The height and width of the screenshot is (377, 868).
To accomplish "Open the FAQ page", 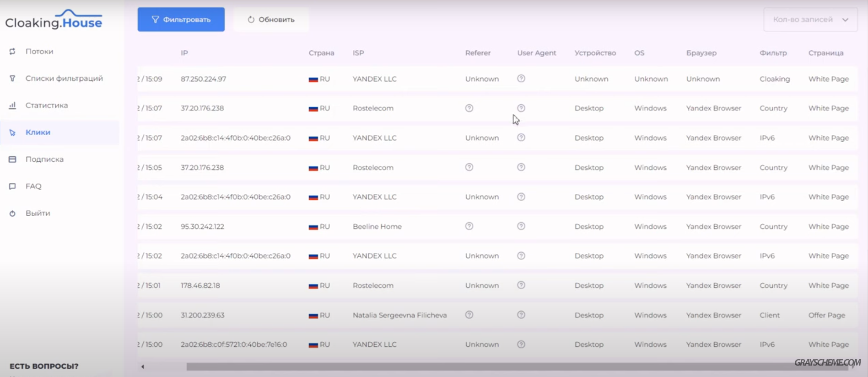I will pyautogui.click(x=33, y=186).
